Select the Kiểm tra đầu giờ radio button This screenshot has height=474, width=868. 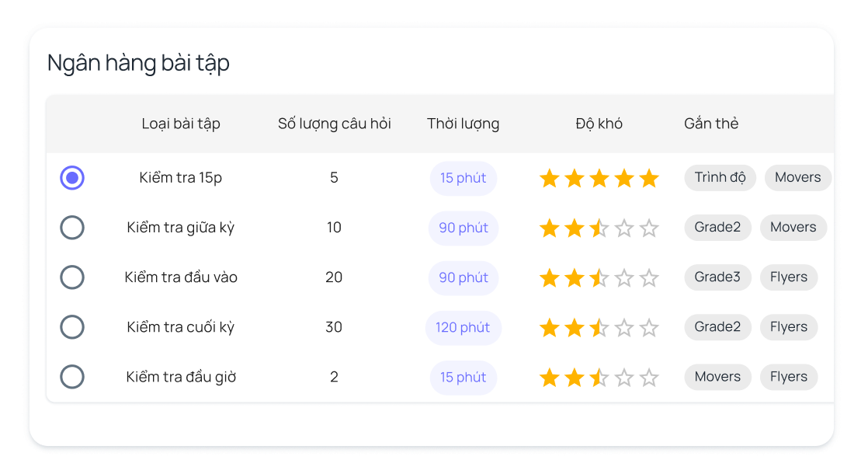(72, 377)
